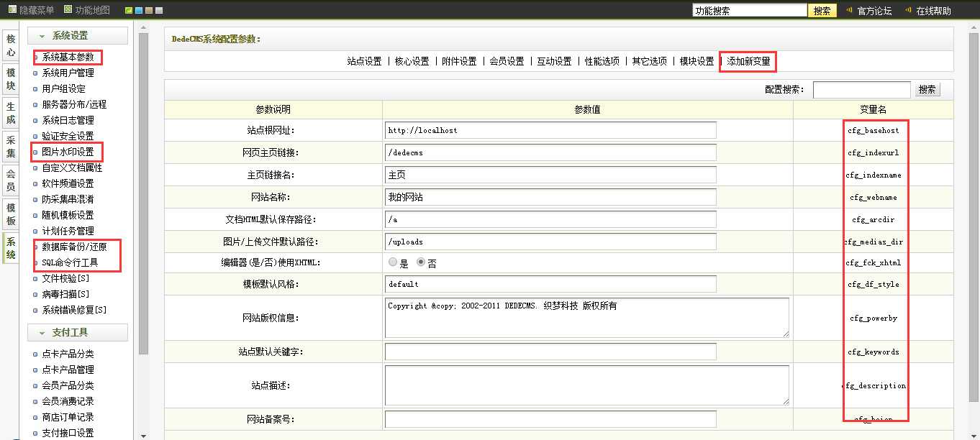This screenshot has width=980, height=440.
Task: Open the 互动设置 config tab
Action: click(554, 62)
